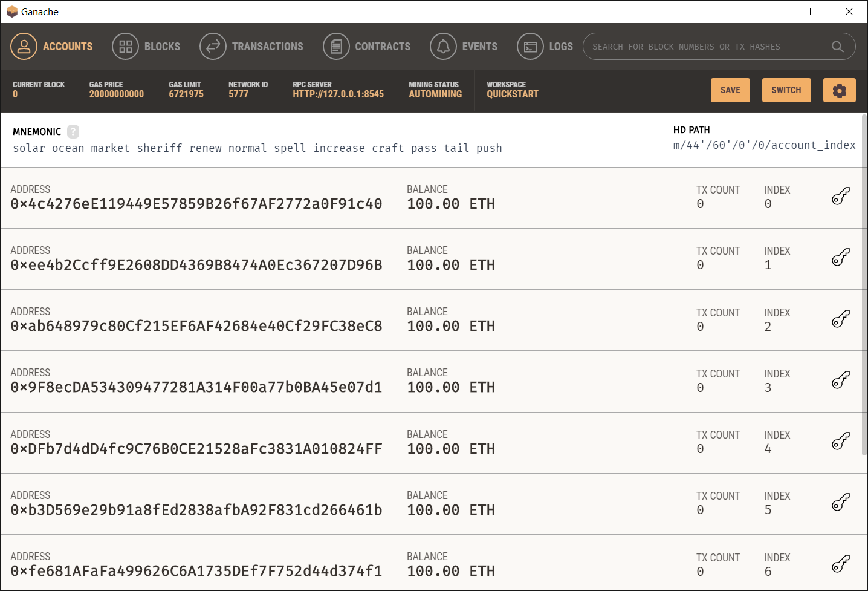Show private key for account index 5
The image size is (868, 591).
[841, 502]
